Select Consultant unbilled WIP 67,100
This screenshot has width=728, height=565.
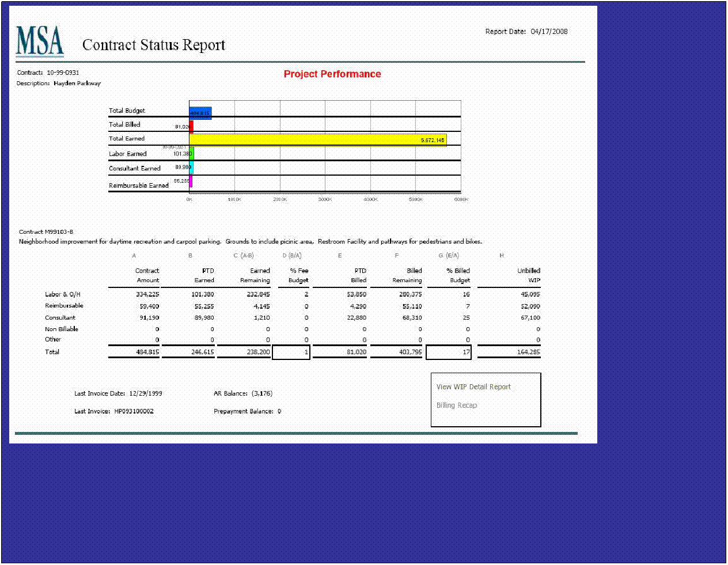coord(530,318)
